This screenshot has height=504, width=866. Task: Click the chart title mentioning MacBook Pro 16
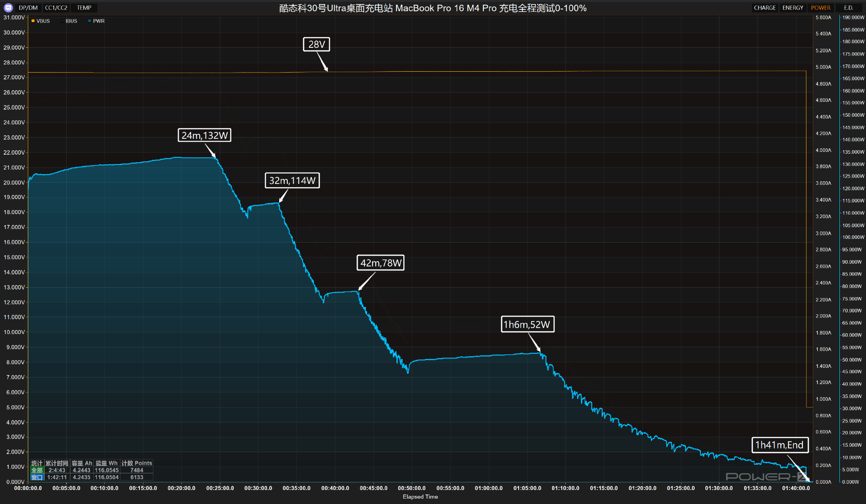(433, 8)
